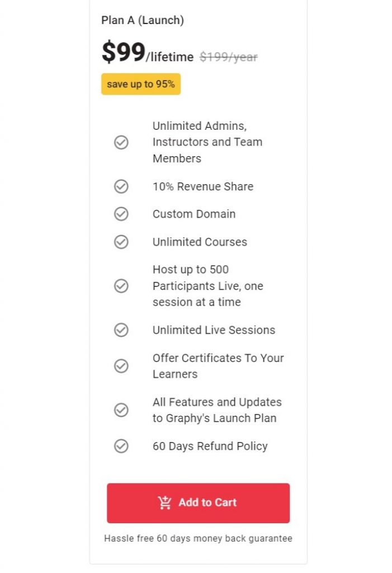Click checkmark icon beside Unlimited Courses

[121, 242]
